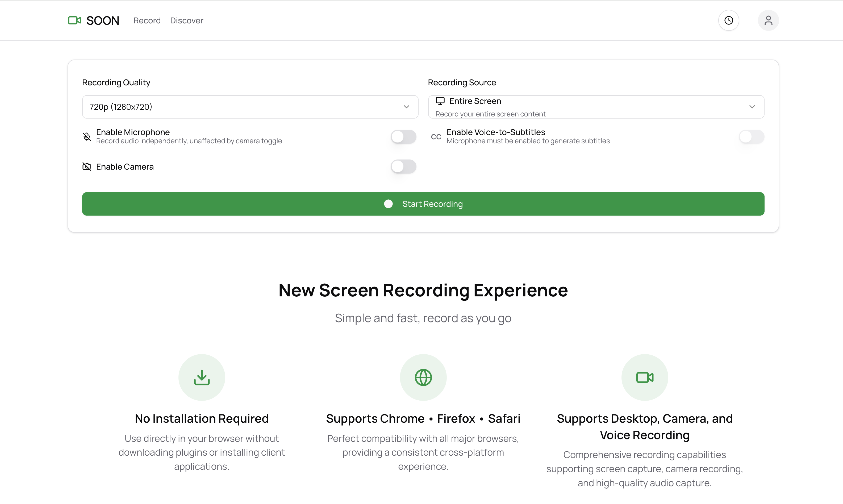
Task: Click the monitor icon next to Entire Screen
Action: coord(440,100)
